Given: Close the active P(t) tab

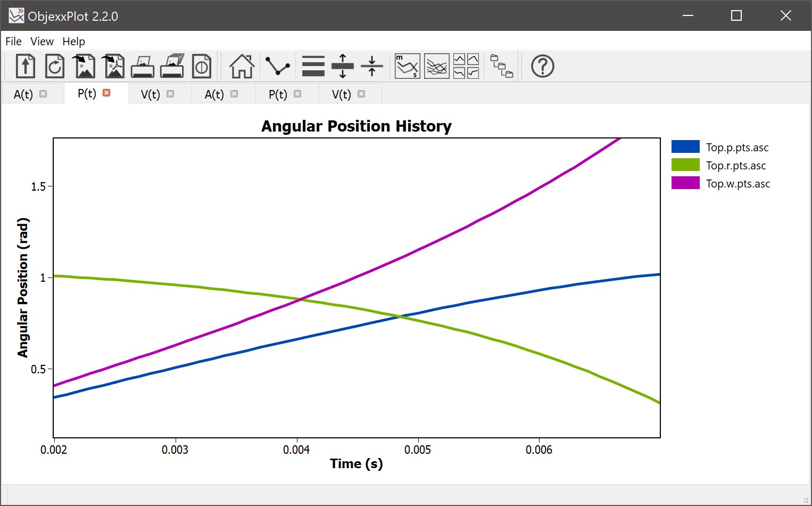Looking at the screenshot, I should [106, 93].
